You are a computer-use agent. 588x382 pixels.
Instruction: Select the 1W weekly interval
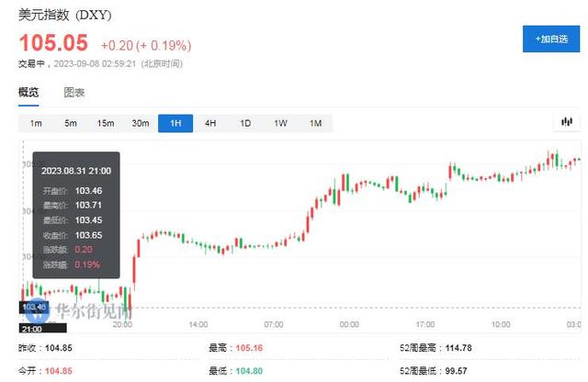(280, 123)
